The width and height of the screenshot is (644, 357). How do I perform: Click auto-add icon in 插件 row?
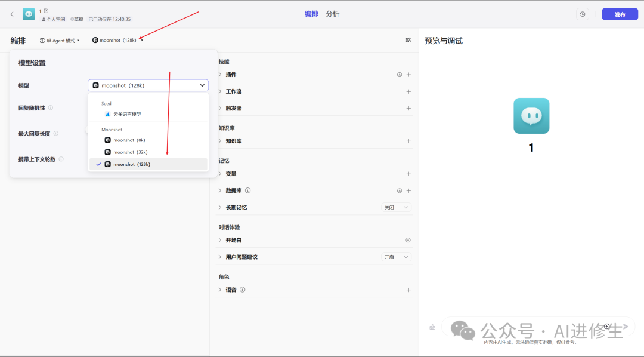(x=399, y=75)
